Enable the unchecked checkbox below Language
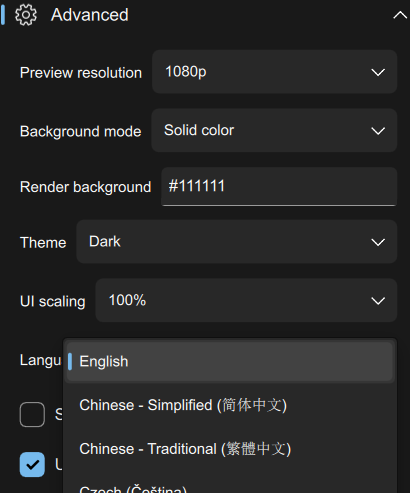 [x=32, y=414]
